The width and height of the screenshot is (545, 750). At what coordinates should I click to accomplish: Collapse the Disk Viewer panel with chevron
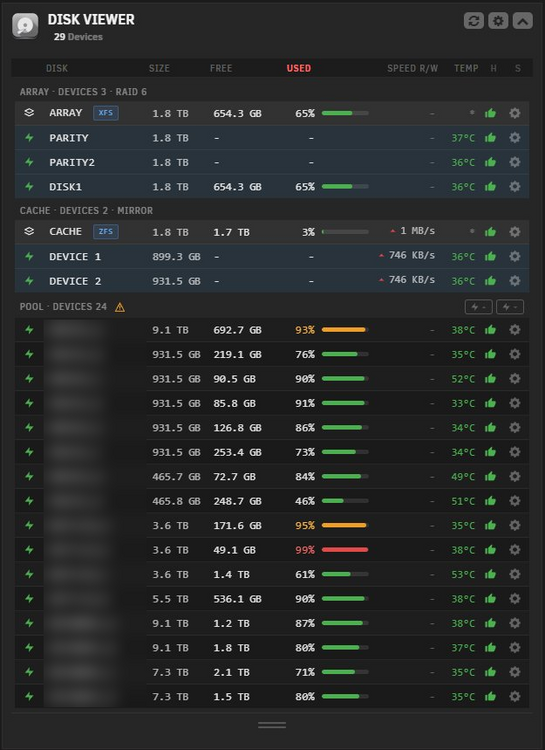523,21
